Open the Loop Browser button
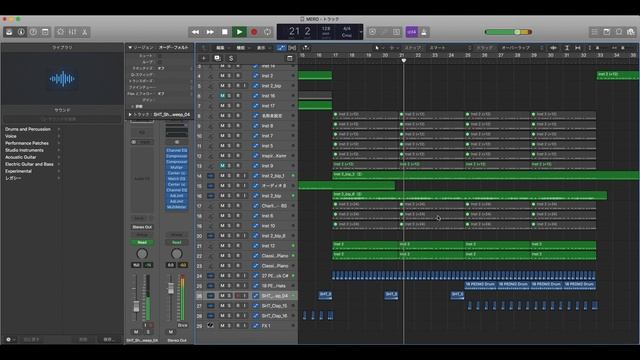Image resolution: width=640 pixels, height=360 pixels. (619, 32)
